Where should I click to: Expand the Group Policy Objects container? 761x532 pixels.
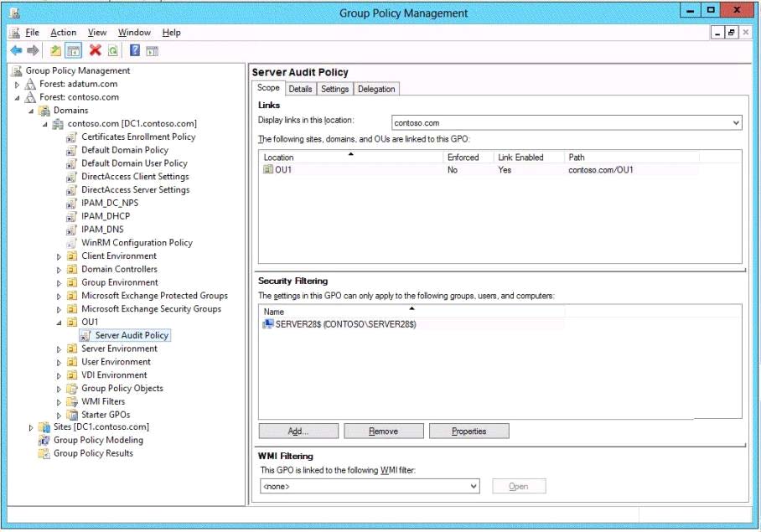(x=59, y=389)
